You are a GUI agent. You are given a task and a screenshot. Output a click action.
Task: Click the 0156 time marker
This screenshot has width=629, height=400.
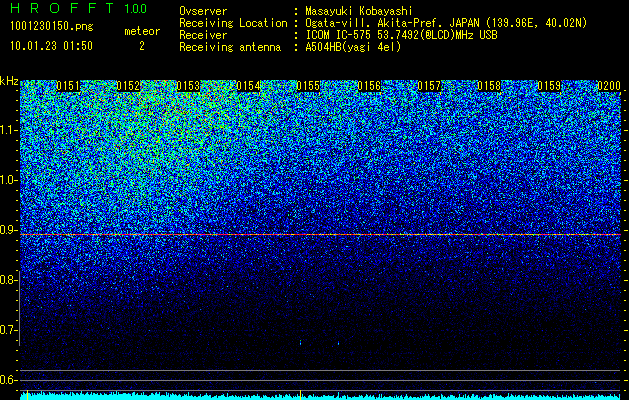pyautogui.click(x=369, y=86)
